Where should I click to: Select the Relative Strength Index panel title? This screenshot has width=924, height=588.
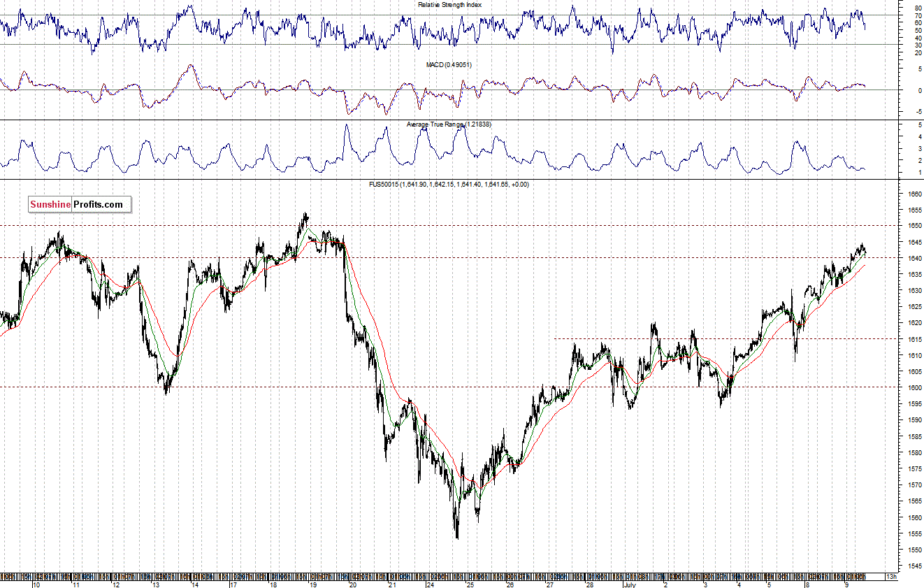450,4
